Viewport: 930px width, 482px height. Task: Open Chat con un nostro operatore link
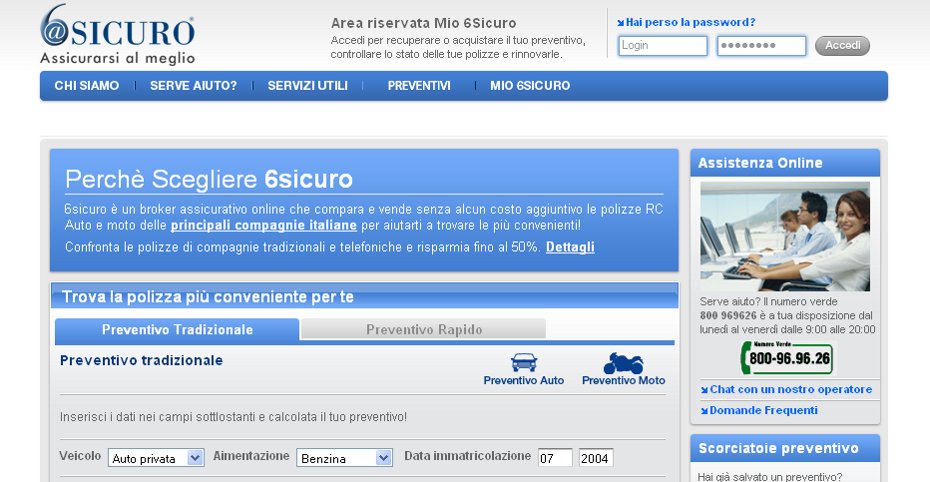coord(791,390)
